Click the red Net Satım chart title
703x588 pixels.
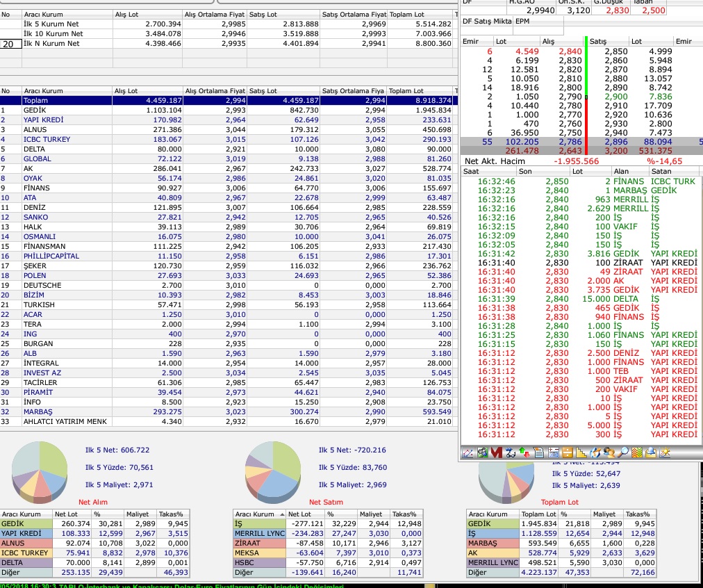[x=326, y=503]
